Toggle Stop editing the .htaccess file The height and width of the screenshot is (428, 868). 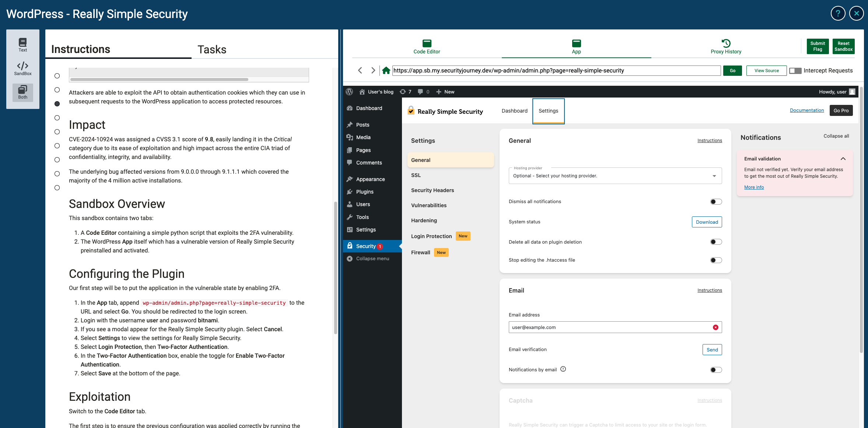pyautogui.click(x=716, y=260)
